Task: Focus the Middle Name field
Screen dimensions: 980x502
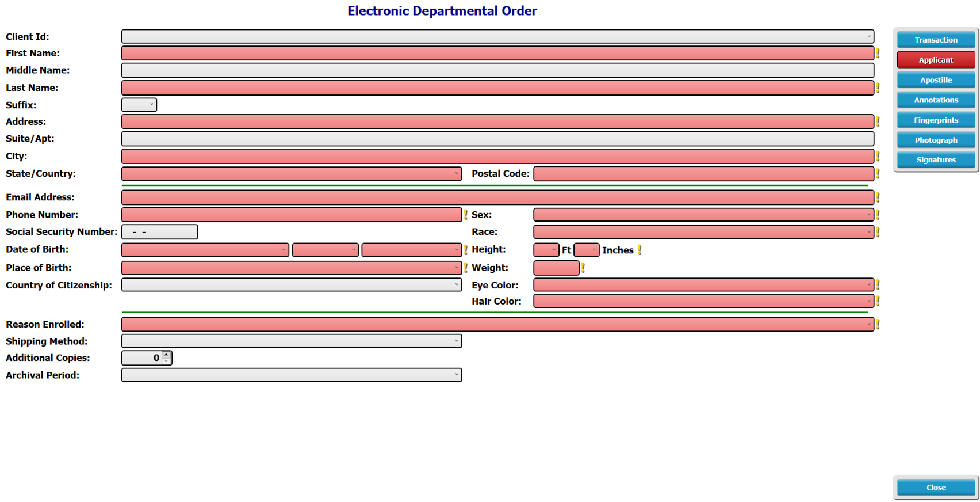Action: pos(497,70)
